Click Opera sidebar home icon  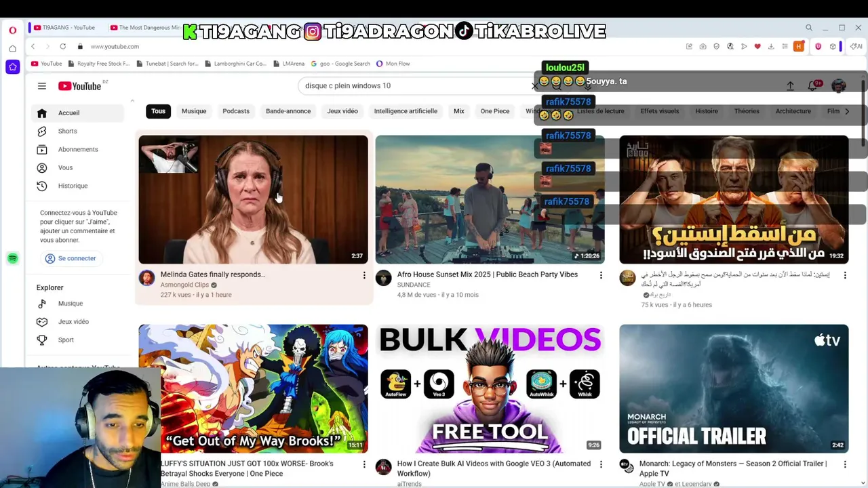(12, 49)
